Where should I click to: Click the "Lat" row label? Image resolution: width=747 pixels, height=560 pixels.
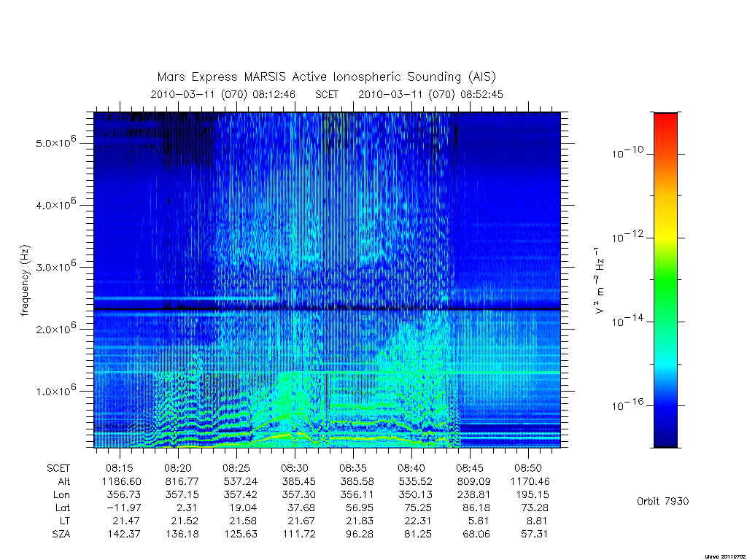[63, 507]
